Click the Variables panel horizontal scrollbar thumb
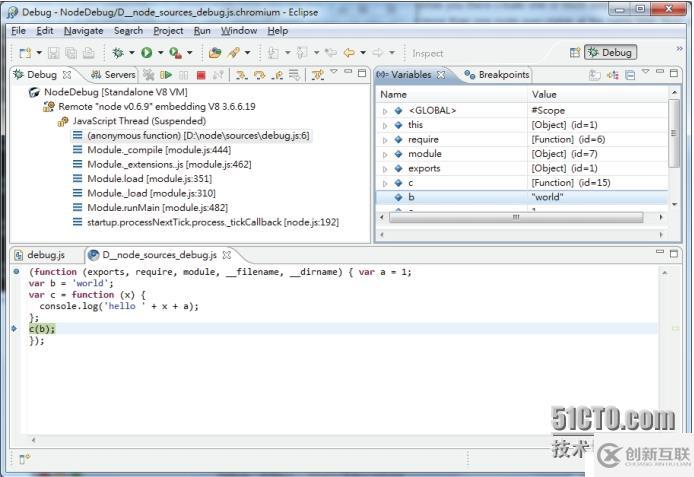The image size is (694, 477). tap(516, 217)
